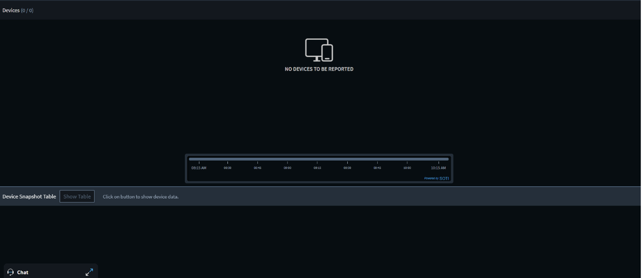Open the Chat label in widget
Image resolution: width=644 pixels, height=278 pixels.
[22, 272]
